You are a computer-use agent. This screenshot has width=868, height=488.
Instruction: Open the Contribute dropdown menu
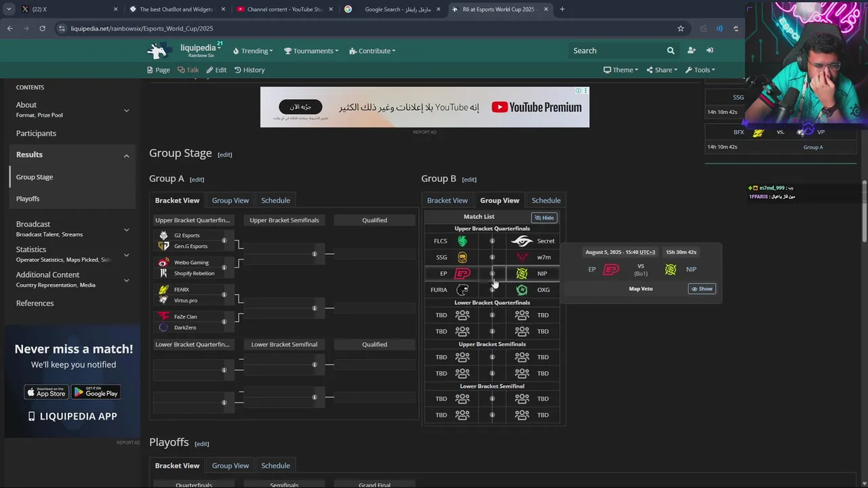click(x=372, y=51)
